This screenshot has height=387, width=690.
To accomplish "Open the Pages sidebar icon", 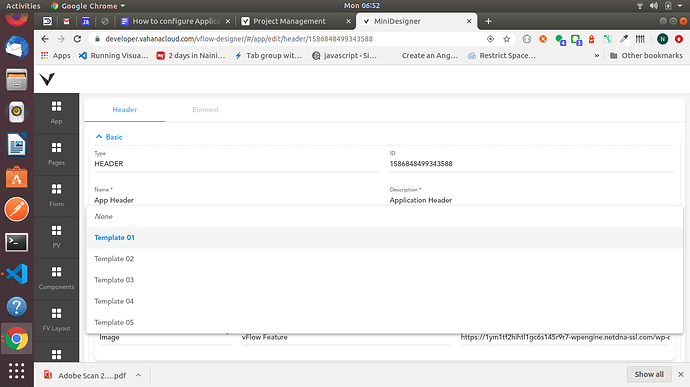I will click(x=56, y=154).
